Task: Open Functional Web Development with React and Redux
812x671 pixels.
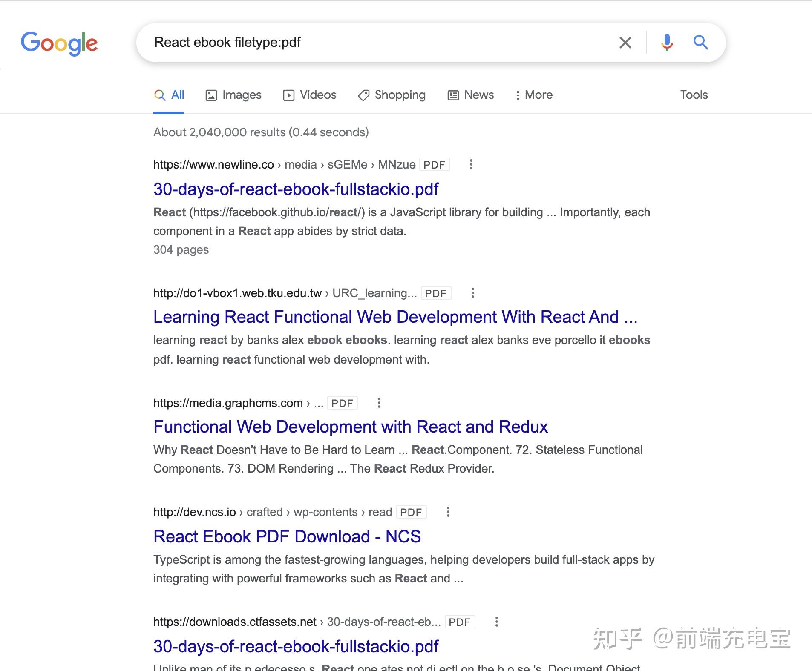Action: [351, 427]
